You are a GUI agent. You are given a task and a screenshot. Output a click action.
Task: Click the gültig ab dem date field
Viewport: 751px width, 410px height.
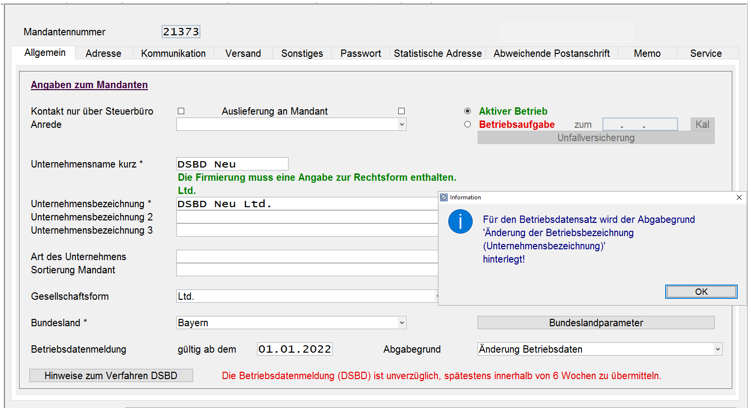pos(294,349)
